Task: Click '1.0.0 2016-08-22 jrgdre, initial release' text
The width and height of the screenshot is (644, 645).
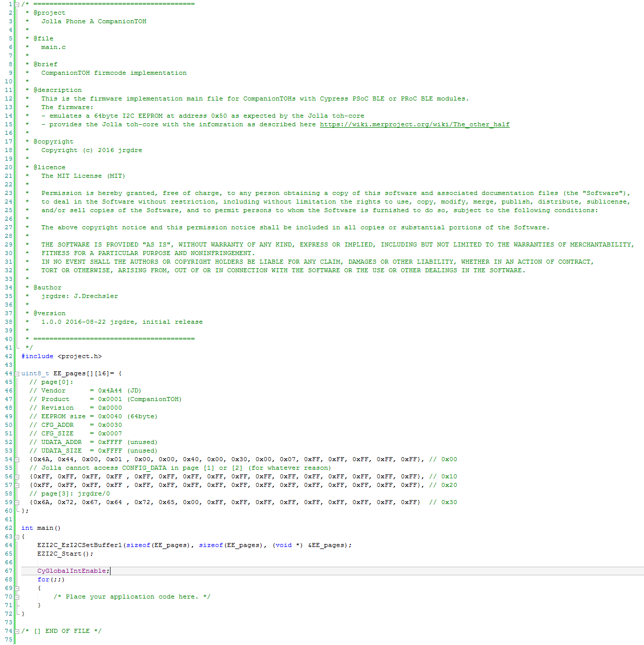Action: pyautogui.click(x=122, y=322)
